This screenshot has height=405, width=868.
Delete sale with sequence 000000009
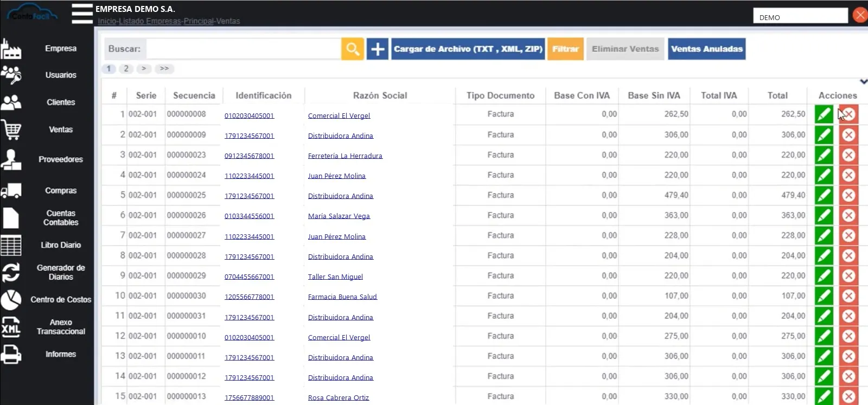tap(849, 134)
